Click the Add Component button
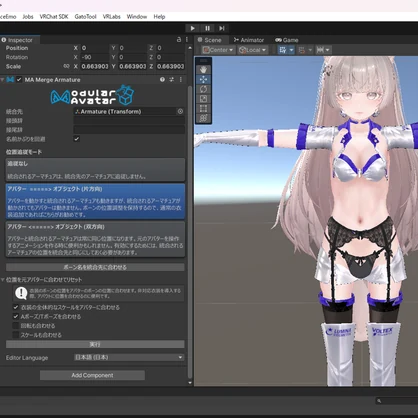 (92, 375)
